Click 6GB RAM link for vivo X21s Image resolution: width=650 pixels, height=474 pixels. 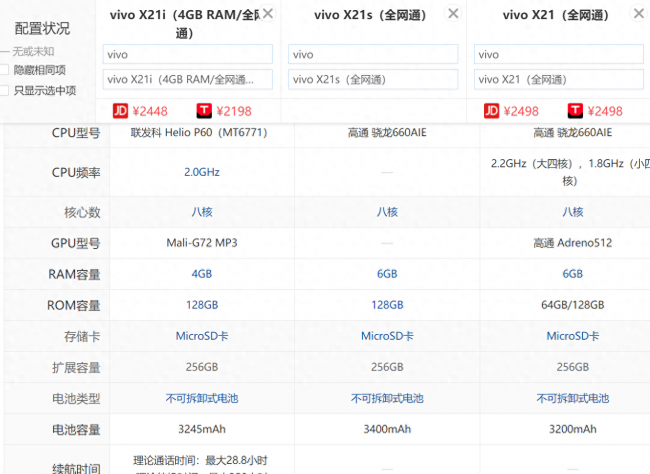click(387, 274)
